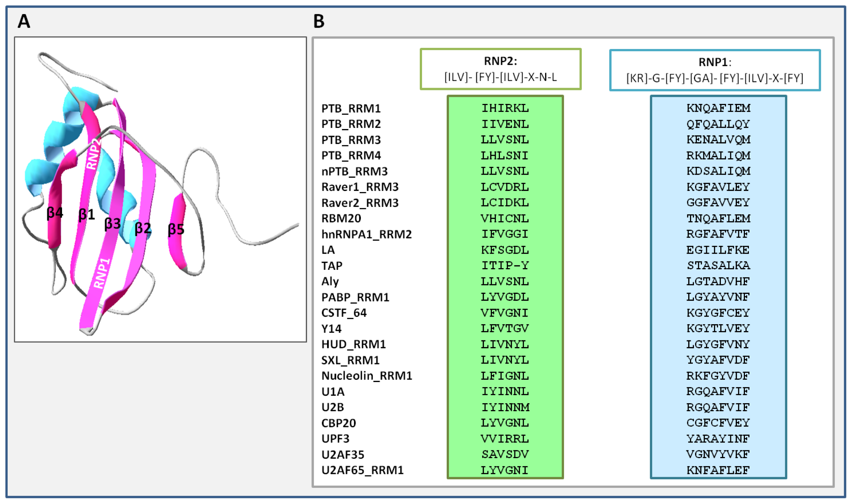Click the panel B heading letter
Screen dimensions: 852x504
319,21
